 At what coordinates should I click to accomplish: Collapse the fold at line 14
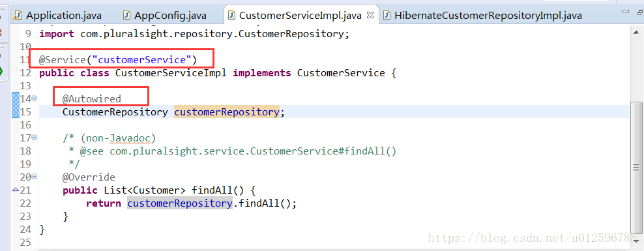(x=35, y=98)
